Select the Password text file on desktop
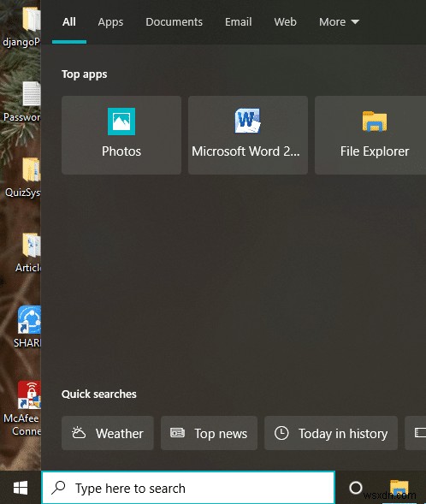 [22, 102]
